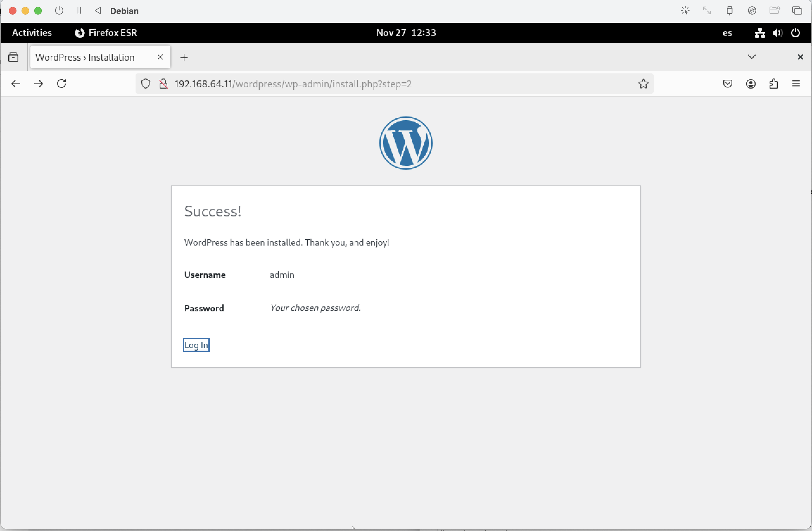Pause the Debian virtual machine
The width and height of the screenshot is (812, 531).
coord(79,10)
